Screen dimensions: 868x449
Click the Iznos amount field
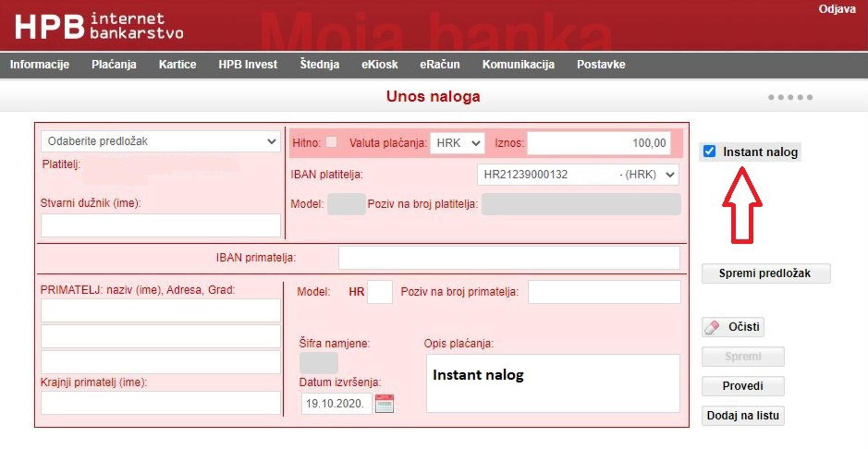[598, 143]
